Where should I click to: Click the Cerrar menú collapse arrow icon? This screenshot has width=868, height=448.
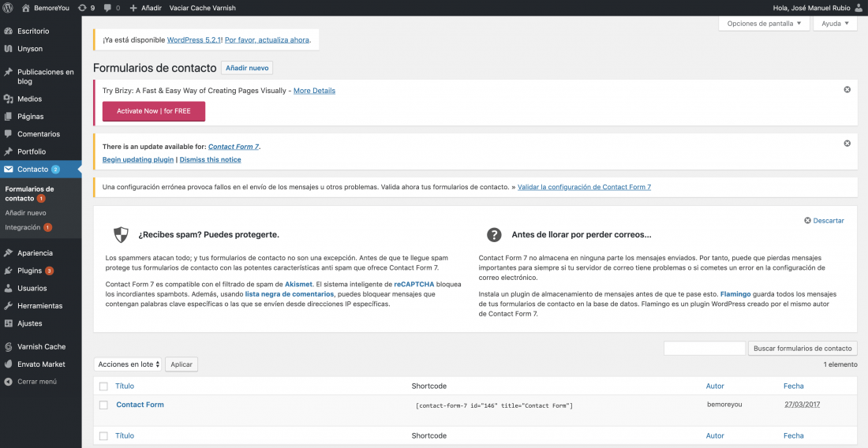[9, 382]
